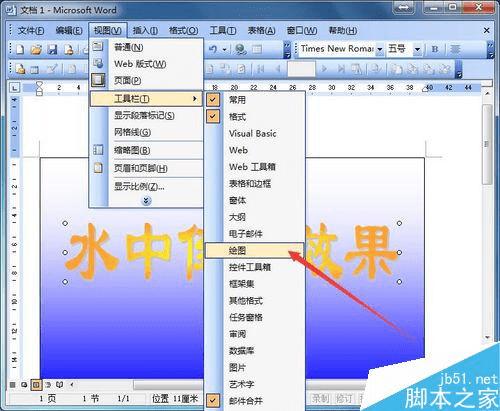Enable the 绘图 toolbar
500x411 pixels.
[x=254, y=250]
